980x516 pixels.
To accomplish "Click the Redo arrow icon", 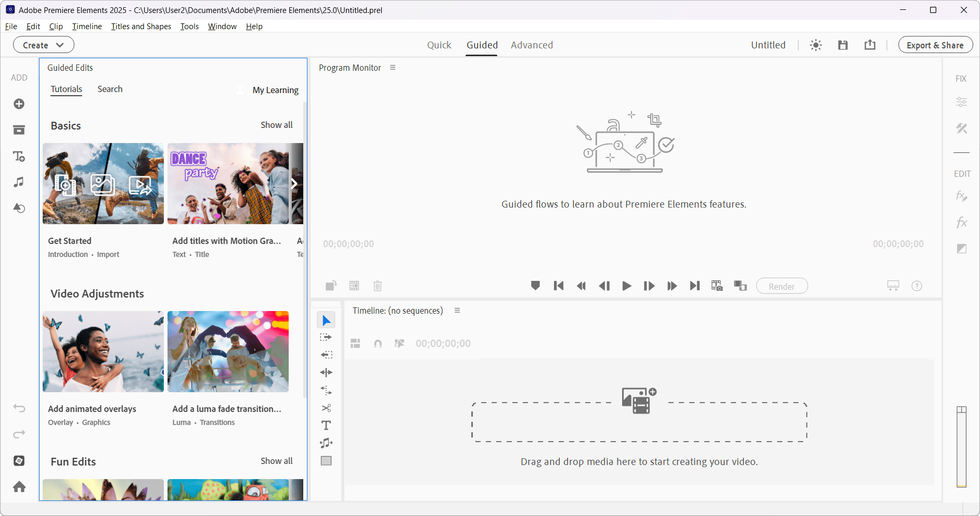I will tap(19, 434).
